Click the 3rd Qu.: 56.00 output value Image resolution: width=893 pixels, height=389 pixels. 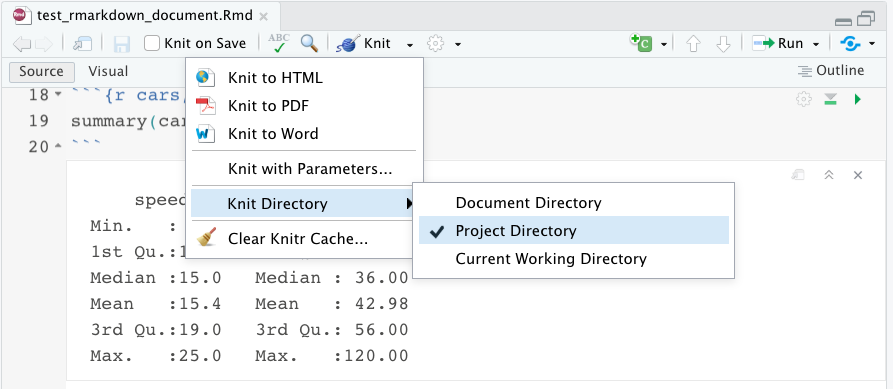[x=331, y=330]
